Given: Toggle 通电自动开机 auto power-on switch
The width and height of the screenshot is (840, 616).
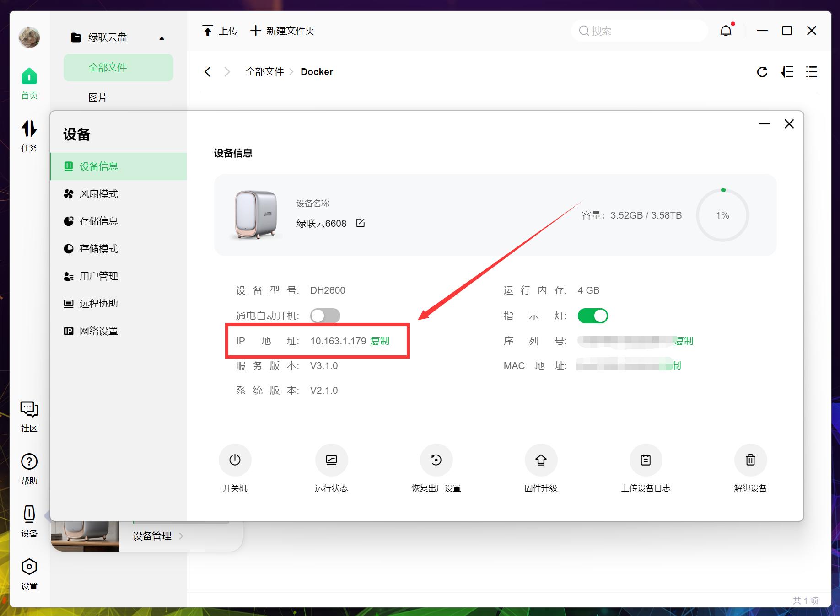Looking at the screenshot, I should pos(325,316).
